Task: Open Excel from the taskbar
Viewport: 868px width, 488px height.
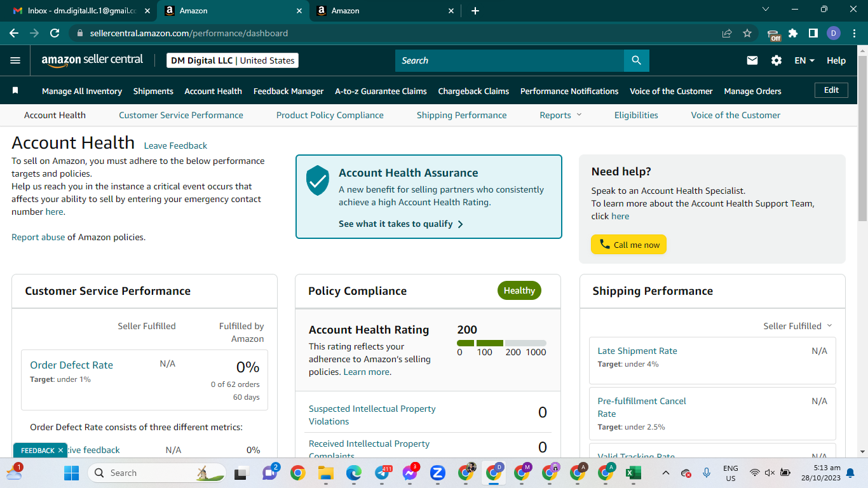Action: click(633, 473)
